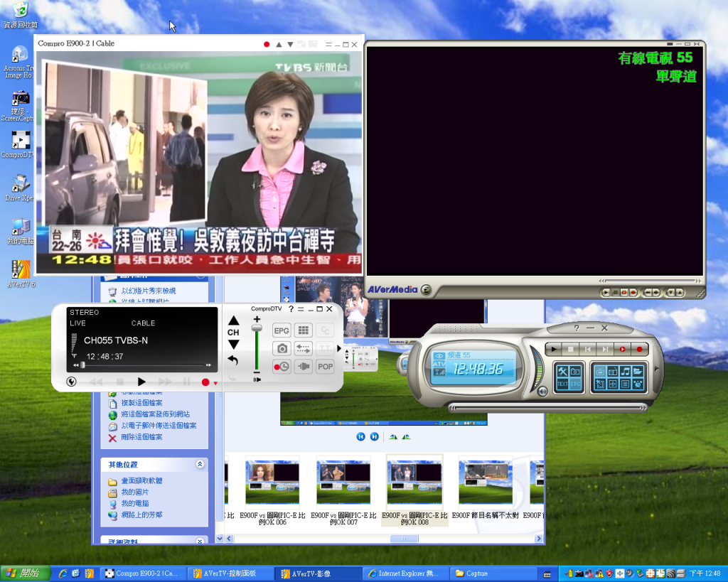Image resolution: width=728 pixels, height=582 pixels.
Task: Open the 我的圖片 link
Action: coord(135,492)
